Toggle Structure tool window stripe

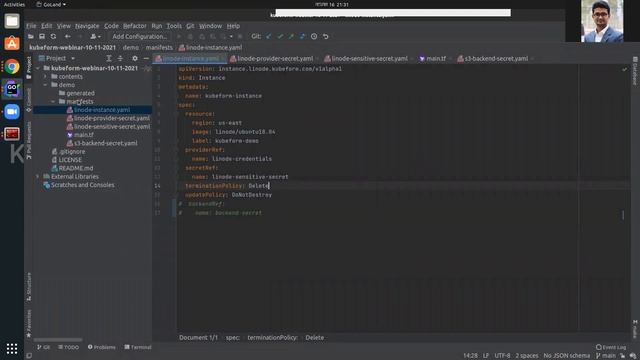29,287
